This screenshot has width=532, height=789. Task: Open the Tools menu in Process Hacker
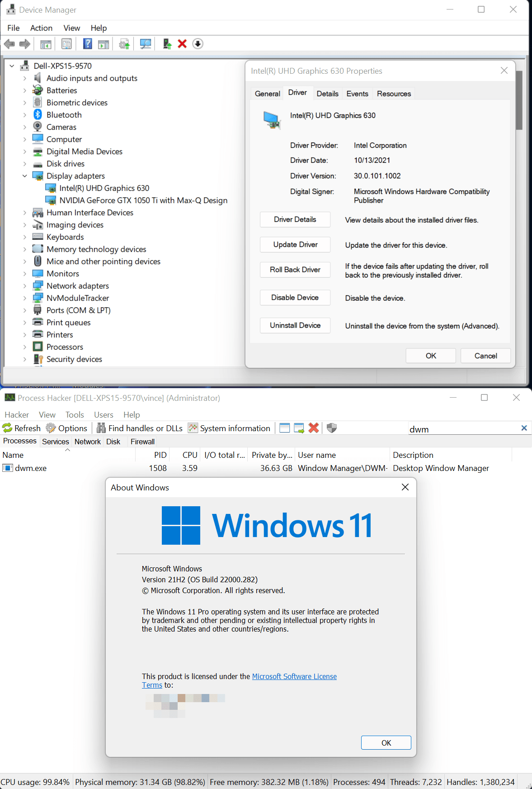(x=75, y=414)
